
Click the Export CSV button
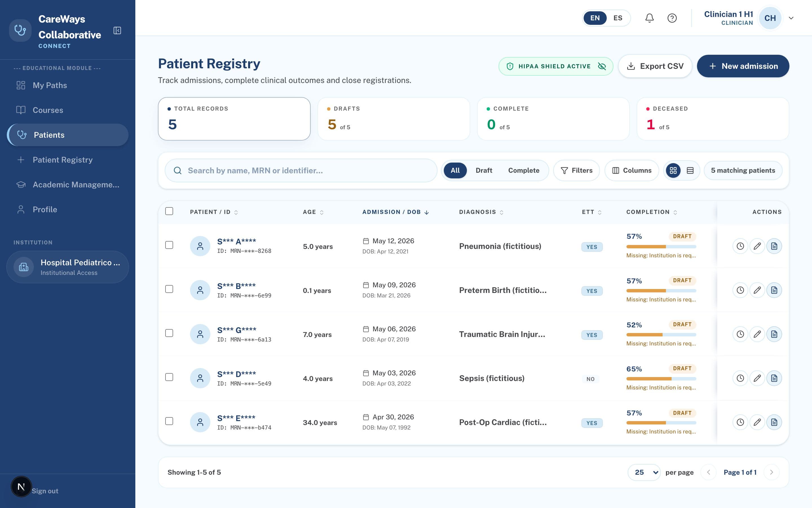[x=655, y=66]
